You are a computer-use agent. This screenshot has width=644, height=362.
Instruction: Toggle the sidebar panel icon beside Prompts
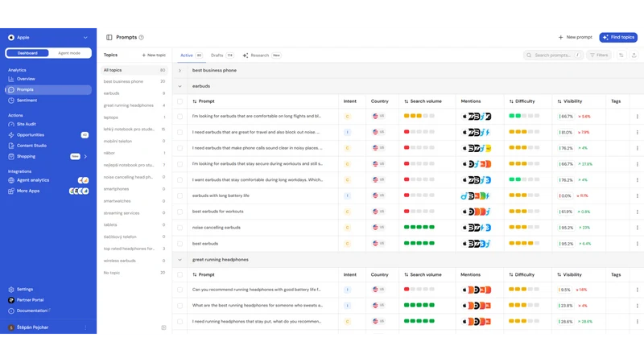[x=109, y=37]
